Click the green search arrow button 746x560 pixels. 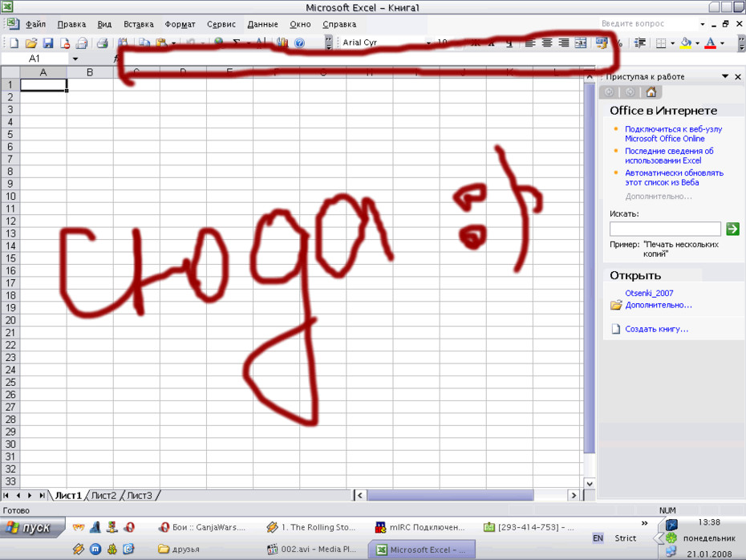point(732,229)
